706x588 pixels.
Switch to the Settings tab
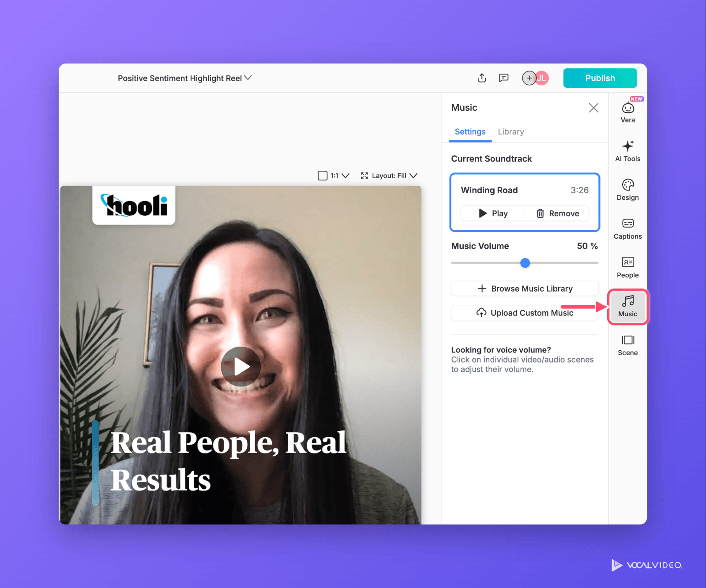pyautogui.click(x=470, y=132)
